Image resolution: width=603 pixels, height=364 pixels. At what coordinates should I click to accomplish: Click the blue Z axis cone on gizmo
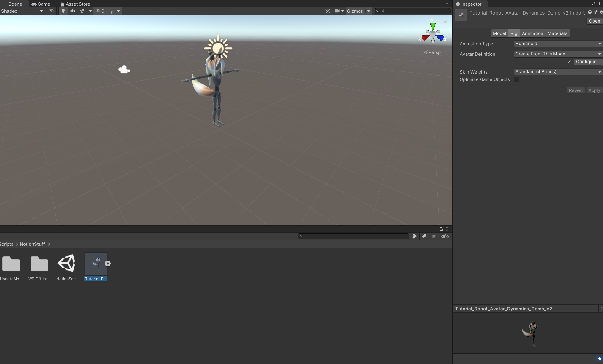[x=440, y=38]
